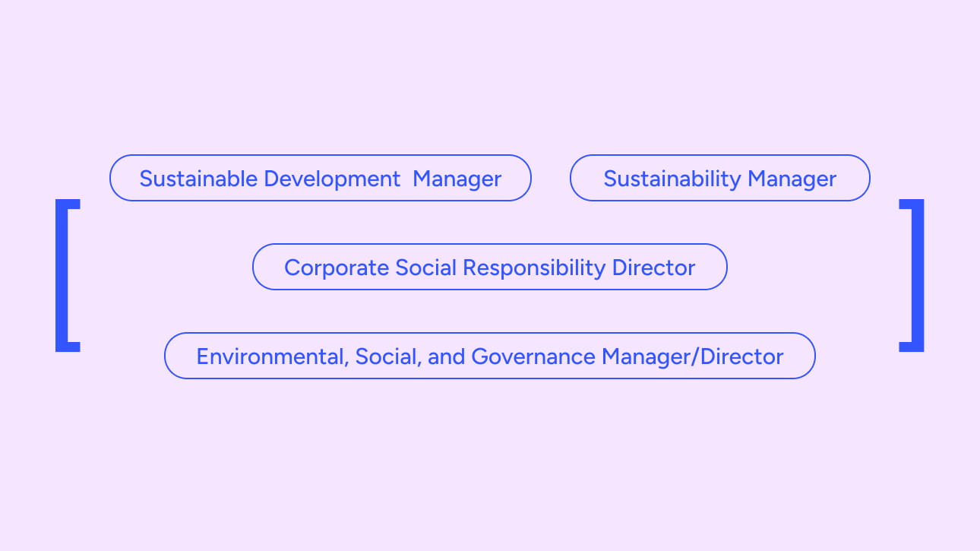Click the Sustainable Development Manager pill
This screenshot has width=980, height=551.
(x=320, y=179)
